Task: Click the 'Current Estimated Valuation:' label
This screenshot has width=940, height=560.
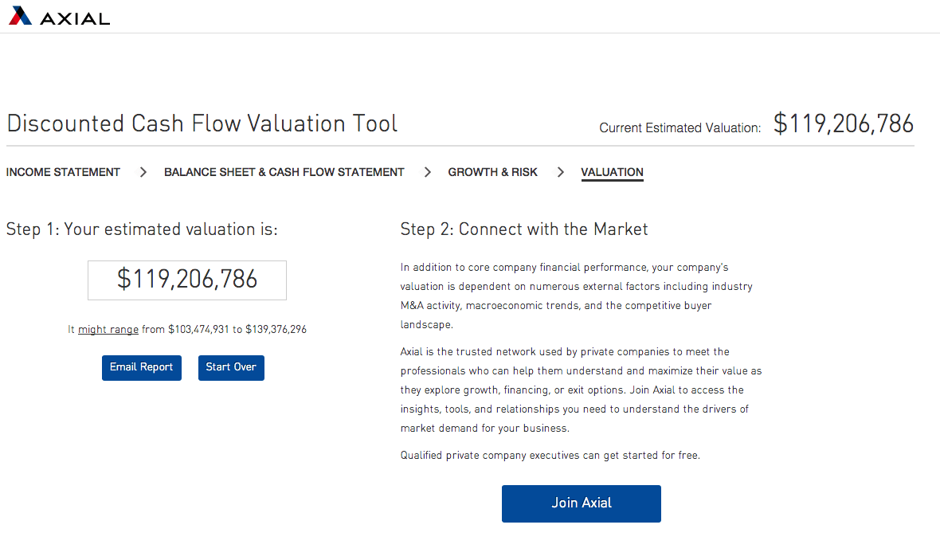Action: (x=680, y=127)
